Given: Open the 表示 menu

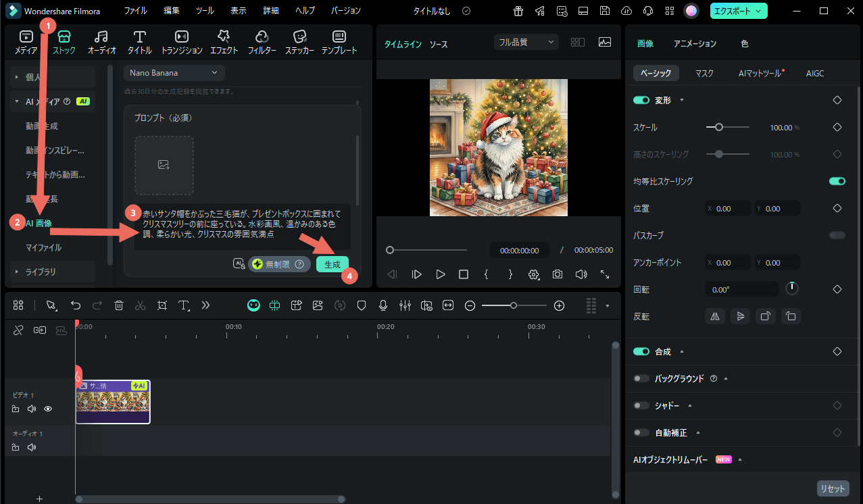Looking at the screenshot, I should (237, 11).
